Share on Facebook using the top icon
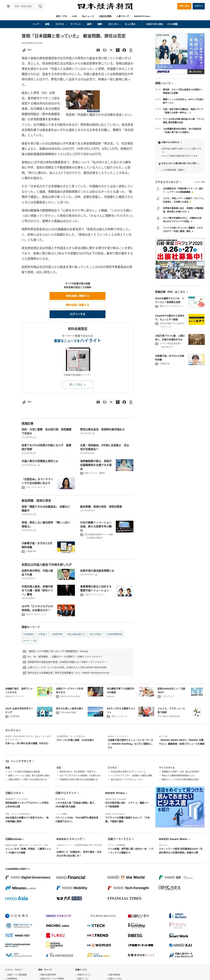Viewport: 210px width, 980px height. [x=124, y=50]
